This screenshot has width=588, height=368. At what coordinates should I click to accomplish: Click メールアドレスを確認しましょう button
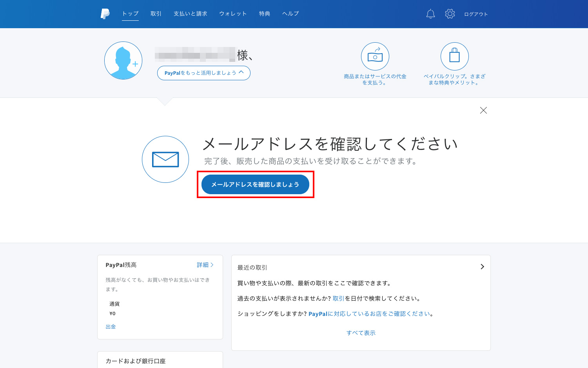pyautogui.click(x=255, y=184)
